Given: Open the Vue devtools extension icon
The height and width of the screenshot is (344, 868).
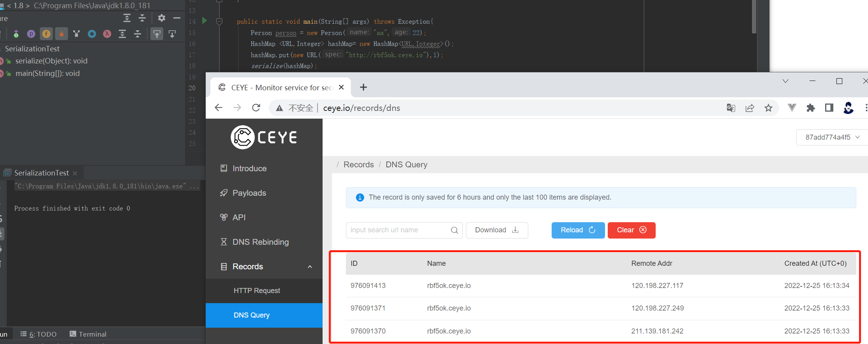Looking at the screenshot, I should (792, 108).
